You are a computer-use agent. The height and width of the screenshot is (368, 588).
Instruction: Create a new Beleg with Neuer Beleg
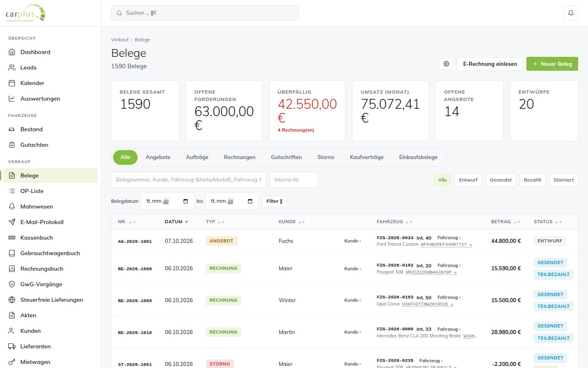tap(552, 64)
